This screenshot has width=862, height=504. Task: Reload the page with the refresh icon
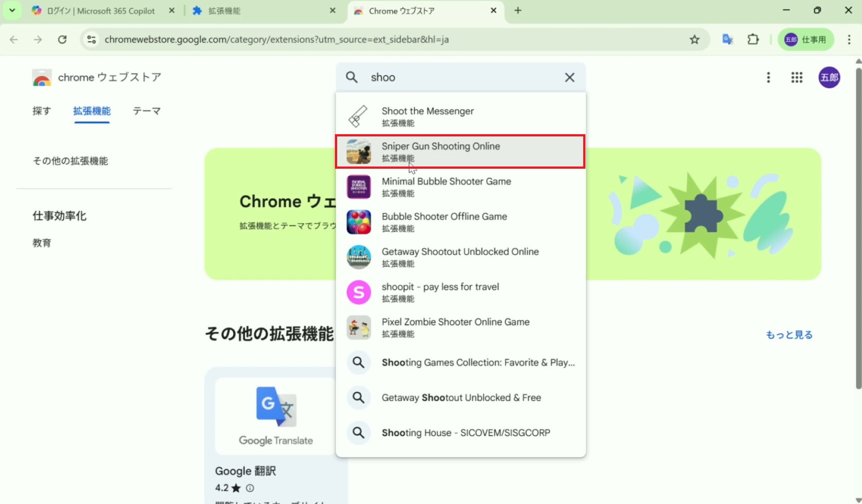point(62,39)
